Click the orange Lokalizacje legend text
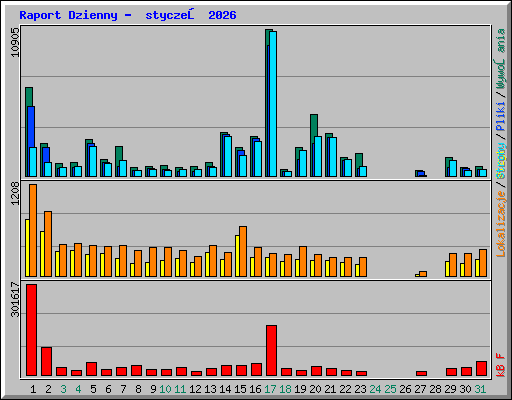This screenshot has width=512, height=400. click(x=501, y=224)
